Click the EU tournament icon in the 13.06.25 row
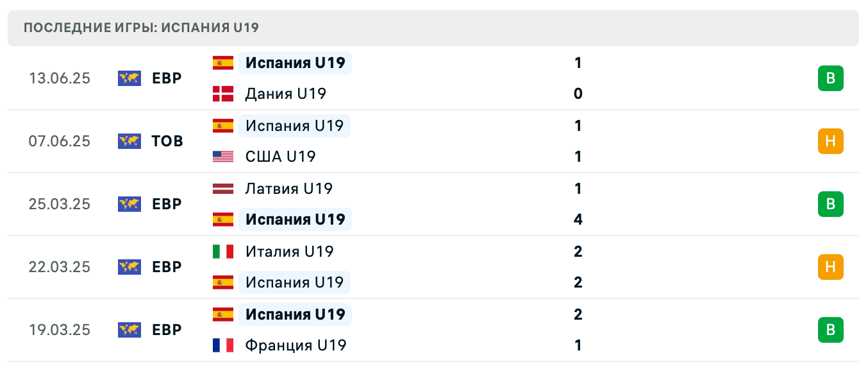The width and height of the screenshot is (868, 371). 129,78
